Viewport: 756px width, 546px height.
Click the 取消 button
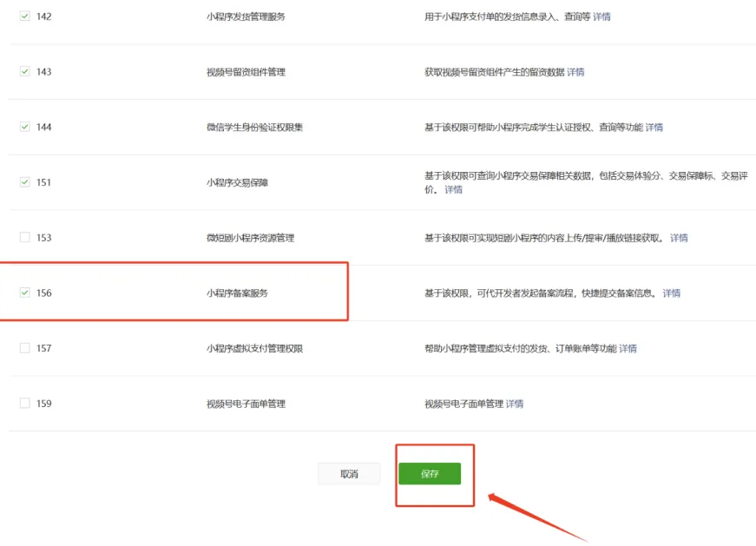(349, 474)
